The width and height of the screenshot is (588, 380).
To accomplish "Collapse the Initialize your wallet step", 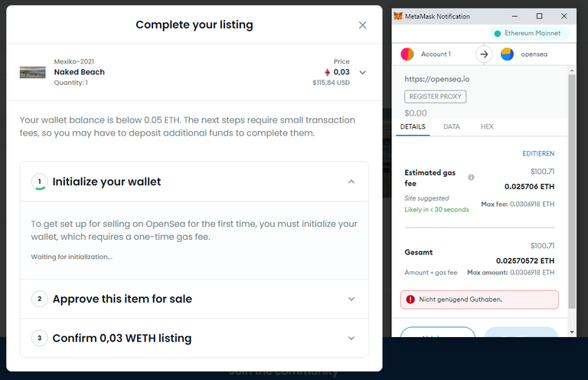I will 351,182.
